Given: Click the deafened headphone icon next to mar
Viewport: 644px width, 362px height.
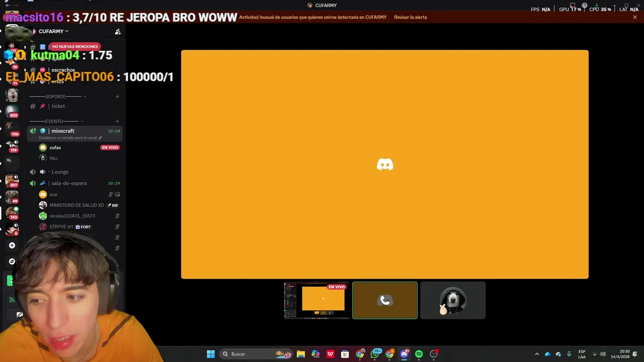Looking at the screenshot, I should click(x=117, y=195).
